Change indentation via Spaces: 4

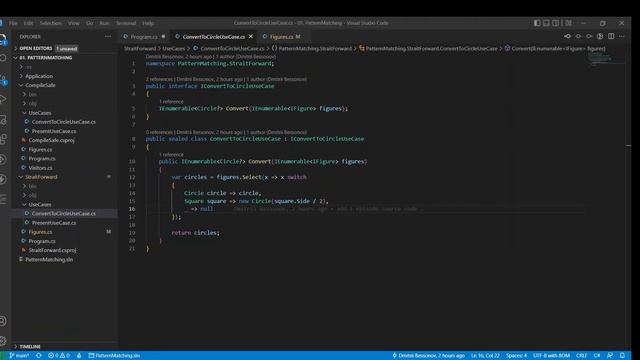pyautogui.click(x=516, y=356)
